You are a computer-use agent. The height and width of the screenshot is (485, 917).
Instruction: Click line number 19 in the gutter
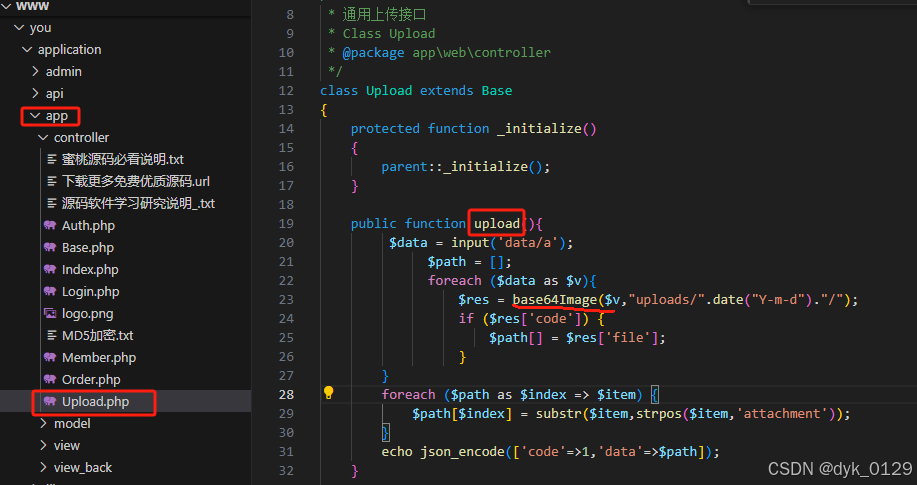pos(286,223)
